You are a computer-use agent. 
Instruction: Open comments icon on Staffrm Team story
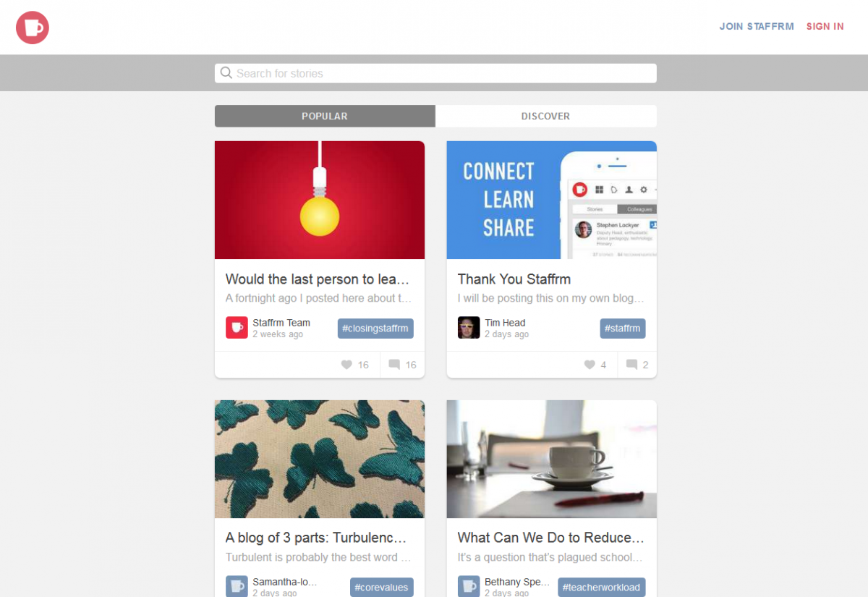(x=394, y=365)
